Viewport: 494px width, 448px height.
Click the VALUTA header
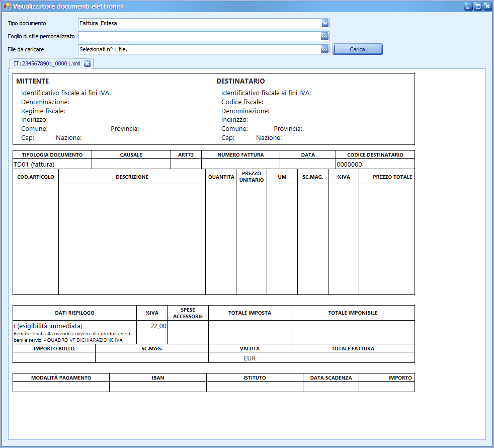tap(250, 349)
